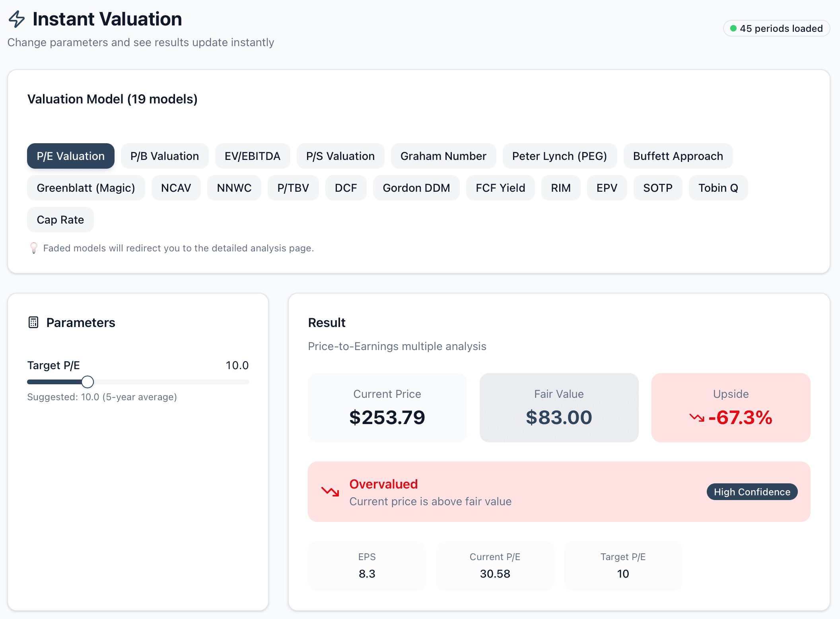Click the Instant Valuation title
This screenshot has height=619, width=840.
(x=107, y=19)
